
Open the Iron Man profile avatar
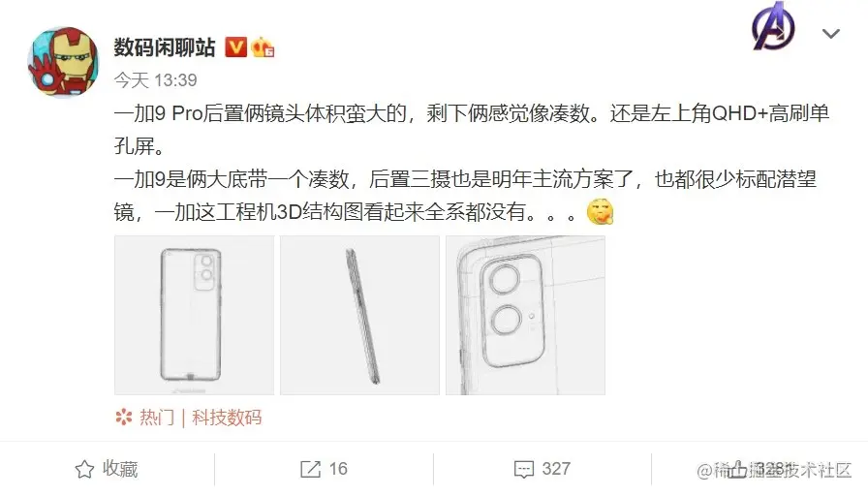tap(63, 62)
